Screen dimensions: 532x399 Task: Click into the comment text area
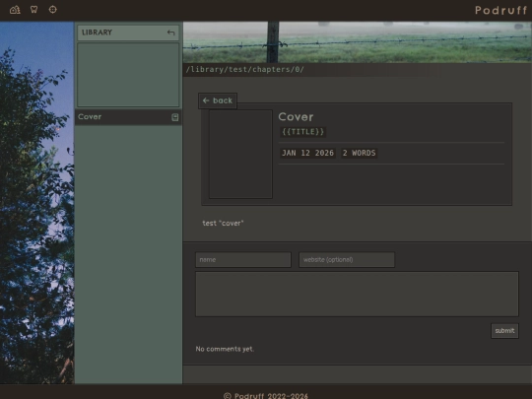(357, 295)
